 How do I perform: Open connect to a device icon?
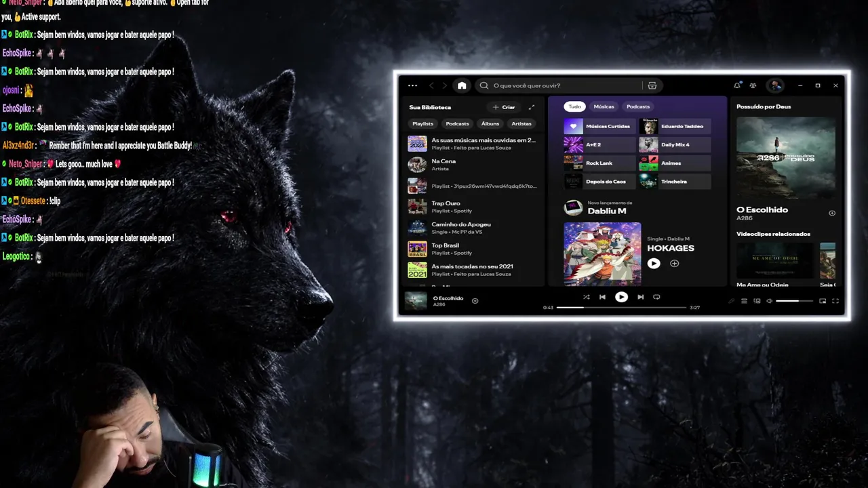pyautogui.click(x=757, y=301)
